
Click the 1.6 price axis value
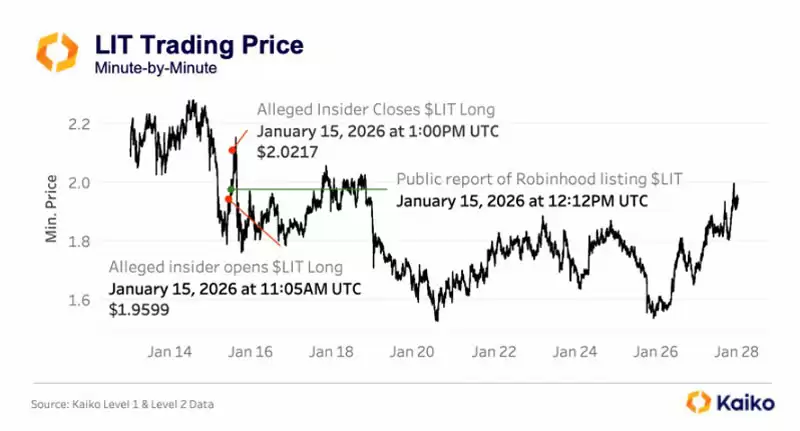click(x=79, y=300)
